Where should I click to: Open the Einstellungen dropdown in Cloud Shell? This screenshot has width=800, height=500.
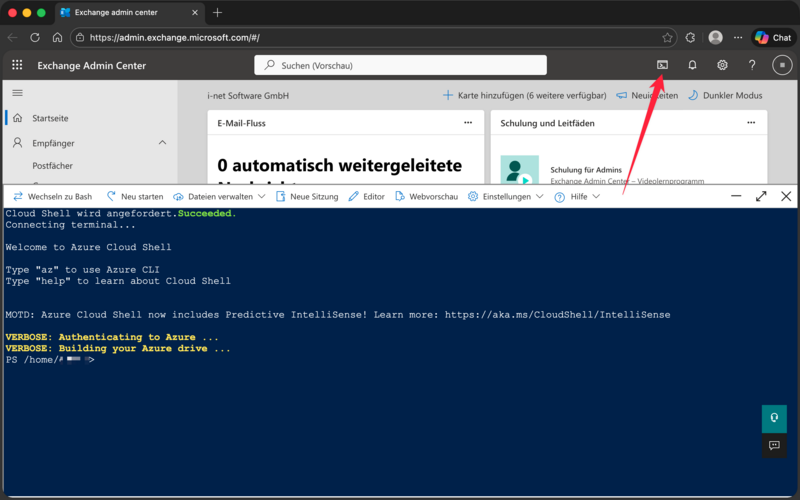506,197
